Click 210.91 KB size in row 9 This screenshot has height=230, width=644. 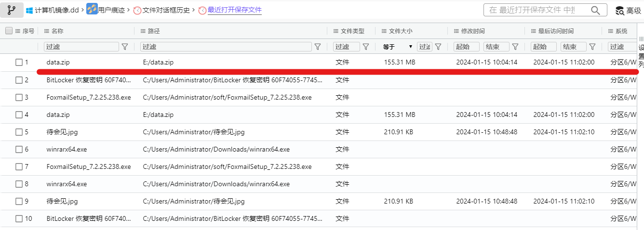coord(399,201)
